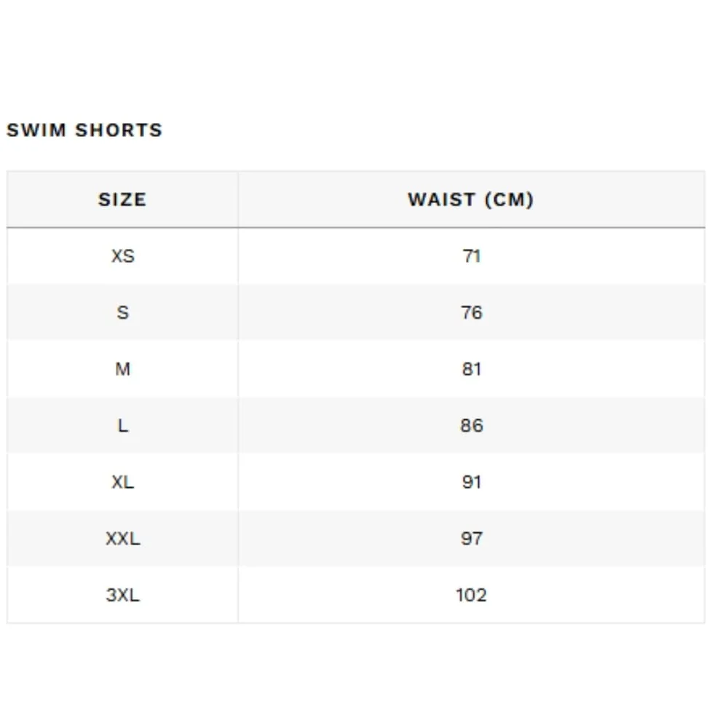Click the XXL size cell
Viewport: 728px width, 728px height.
122,539
